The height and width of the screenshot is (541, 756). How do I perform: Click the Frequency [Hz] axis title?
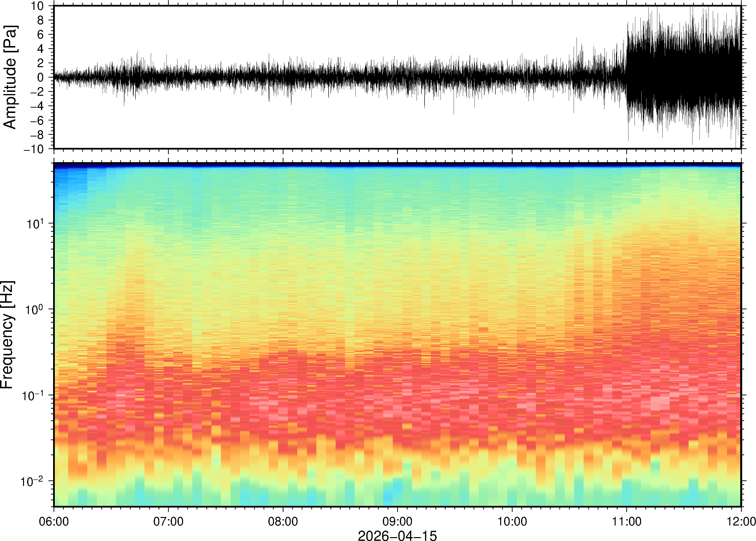click(7, 334)
